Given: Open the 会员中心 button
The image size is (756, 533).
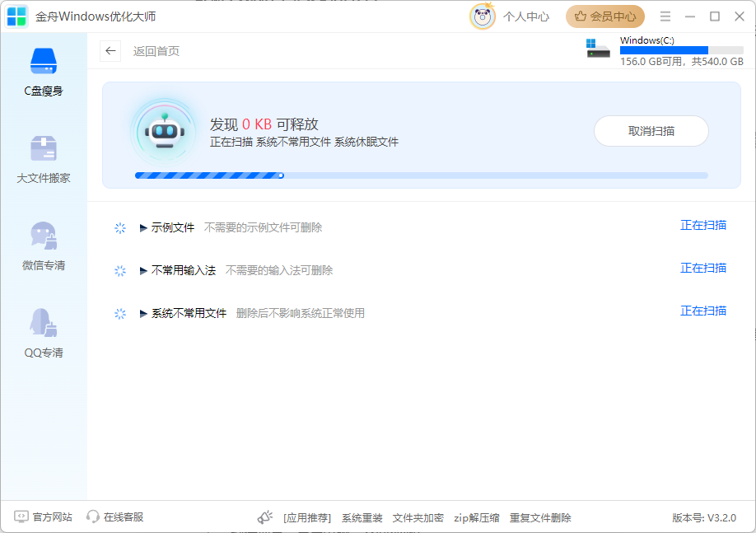Looking at the screenshot, I should (605, 16).
